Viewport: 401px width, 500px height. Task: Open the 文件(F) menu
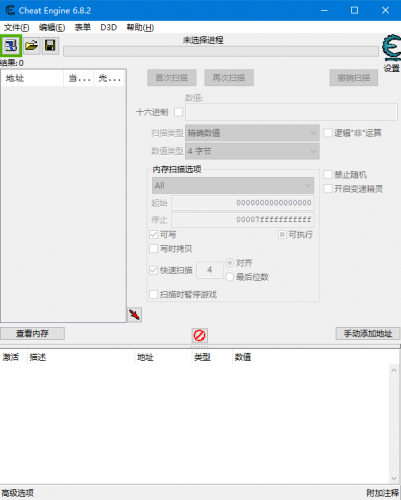tap(16, 27)
